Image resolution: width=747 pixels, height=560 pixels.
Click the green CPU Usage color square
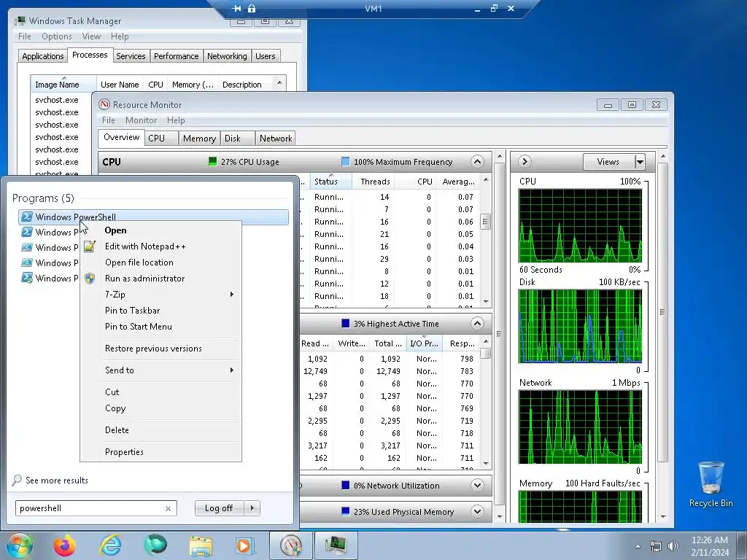tap(213, 161)
